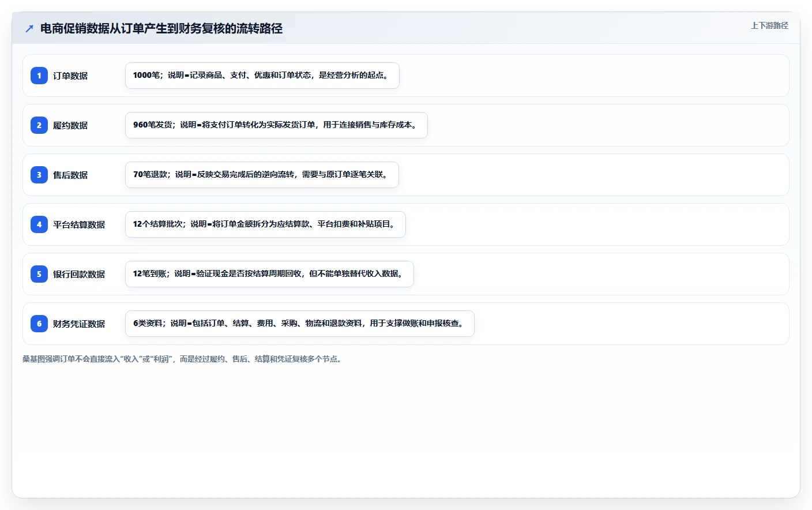
Task: Select step badge 2 for 履约数据
Action: 39,125
